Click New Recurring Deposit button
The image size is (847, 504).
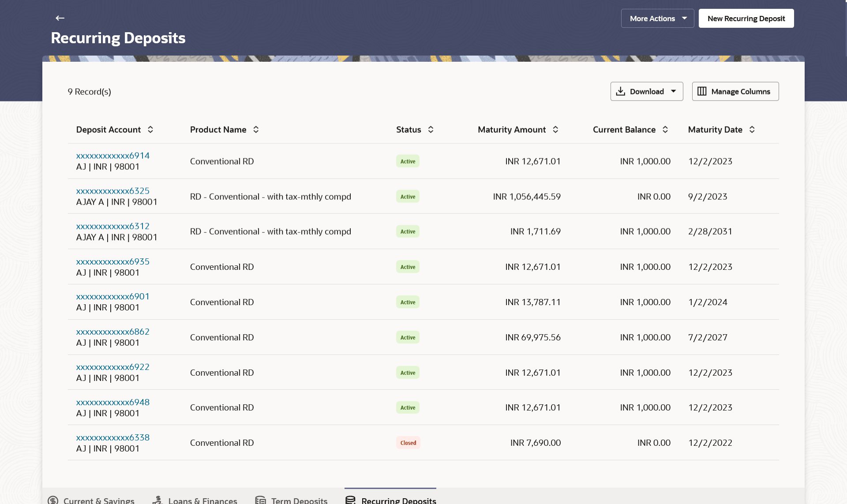pyautogui.click(x=746, y=19)
